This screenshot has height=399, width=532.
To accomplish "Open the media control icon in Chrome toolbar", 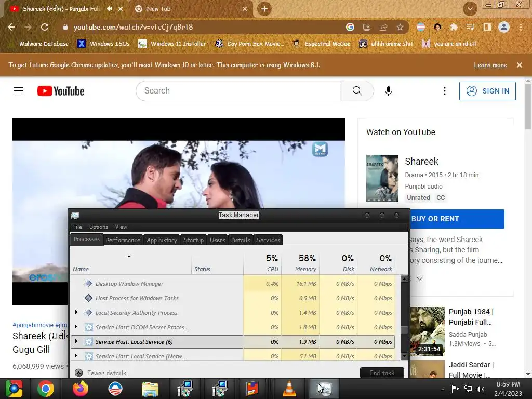I will point(471,27).
